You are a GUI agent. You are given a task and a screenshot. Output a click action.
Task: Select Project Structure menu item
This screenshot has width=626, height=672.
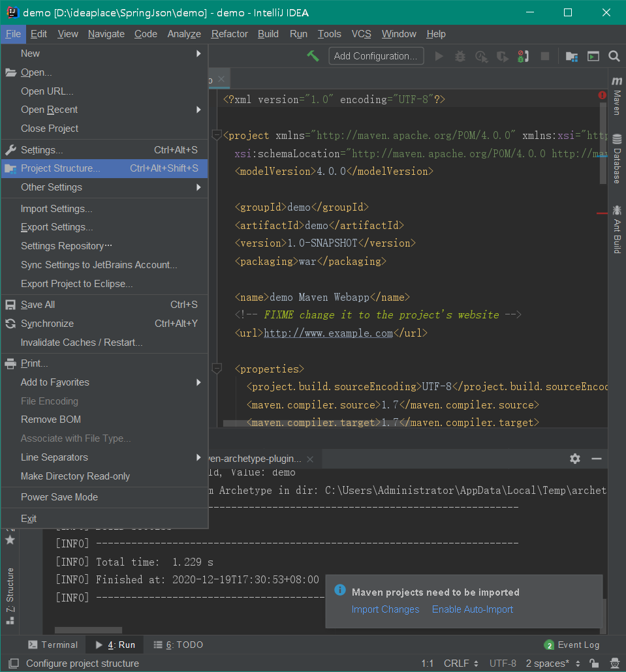point(104,168)
